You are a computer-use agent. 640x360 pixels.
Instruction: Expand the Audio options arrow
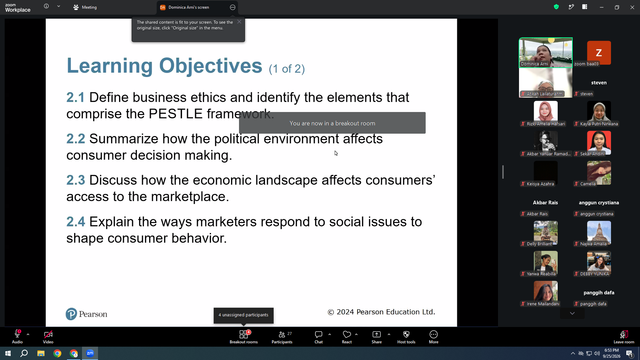pyautogui.click(x=28, y=334)
